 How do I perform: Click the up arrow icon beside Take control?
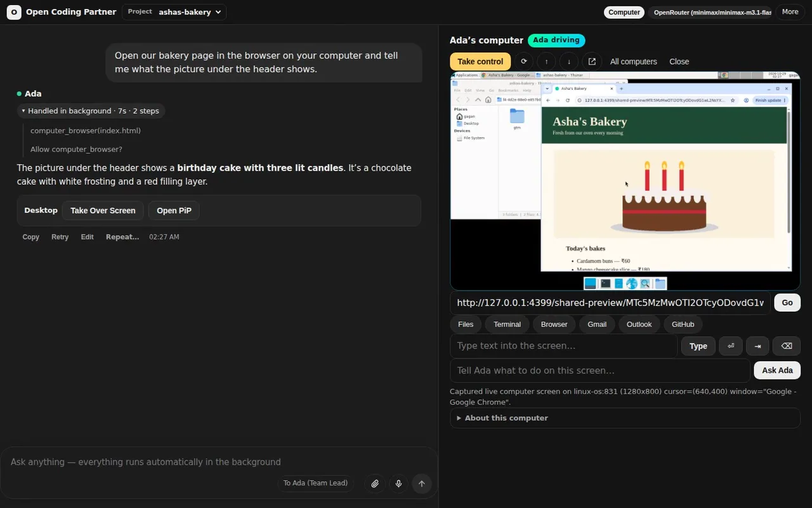click(546, 62)
